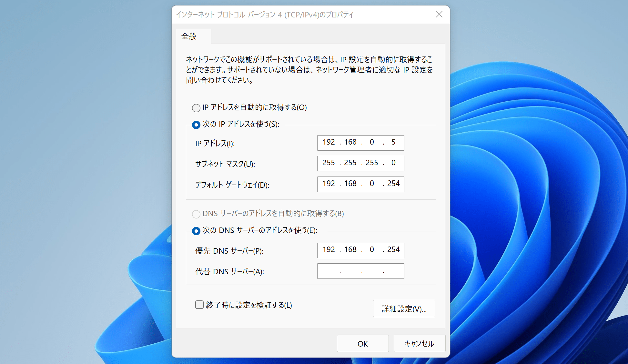The height and width of the screenshot is (364, 628).
Task: Select use the following IP address option
Action: click(x=196, y=125)
